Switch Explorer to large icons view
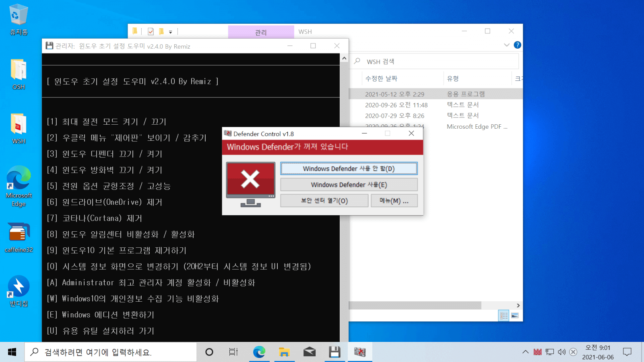The height and width of the screenshot is (362, 644). point(515,316)
